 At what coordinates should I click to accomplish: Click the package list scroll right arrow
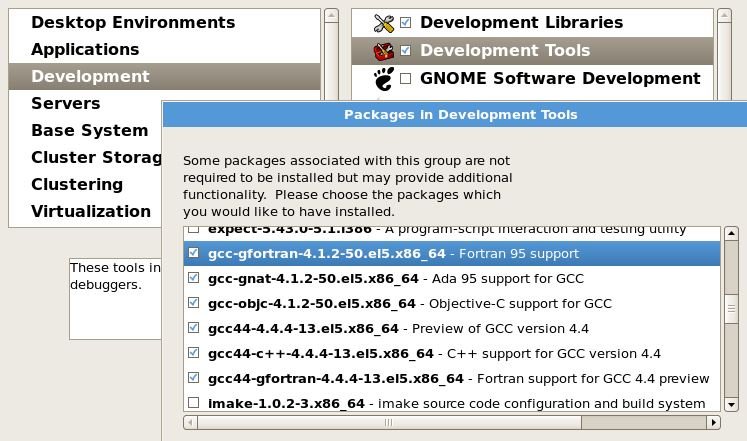(714, 422)
